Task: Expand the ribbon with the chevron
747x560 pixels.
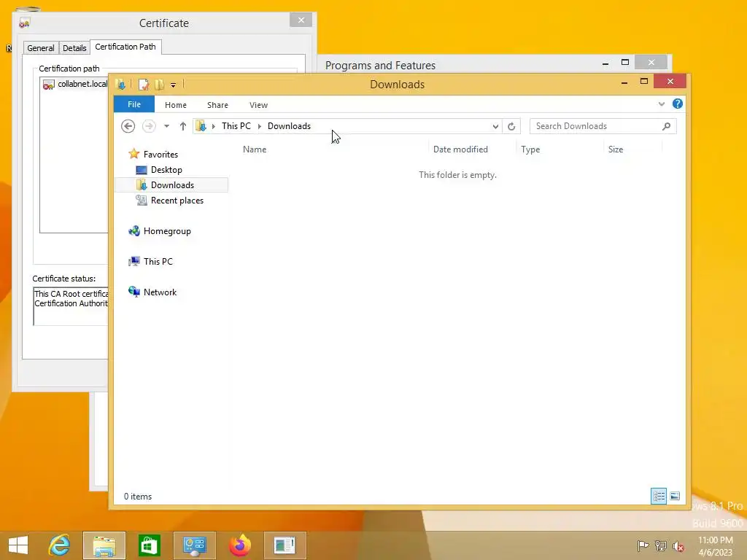Action: pos(661,104)
